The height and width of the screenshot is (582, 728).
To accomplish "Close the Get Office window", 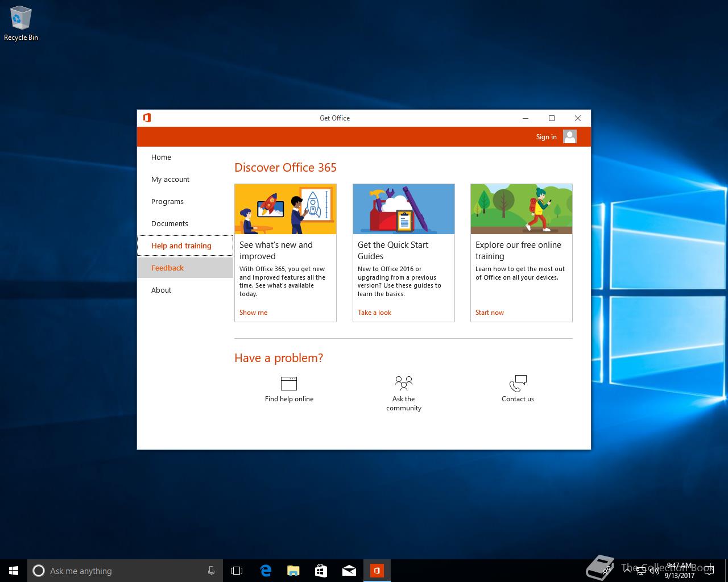I will click(578, 118).
